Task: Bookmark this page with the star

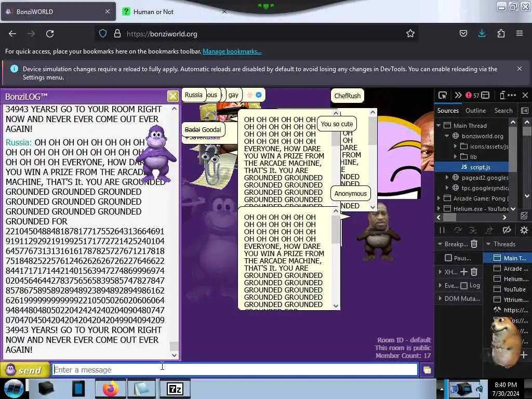Action: (x=410, y=33)
